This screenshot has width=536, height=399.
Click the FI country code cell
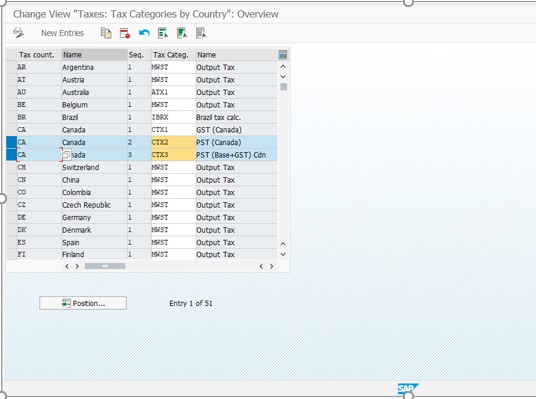39,254
